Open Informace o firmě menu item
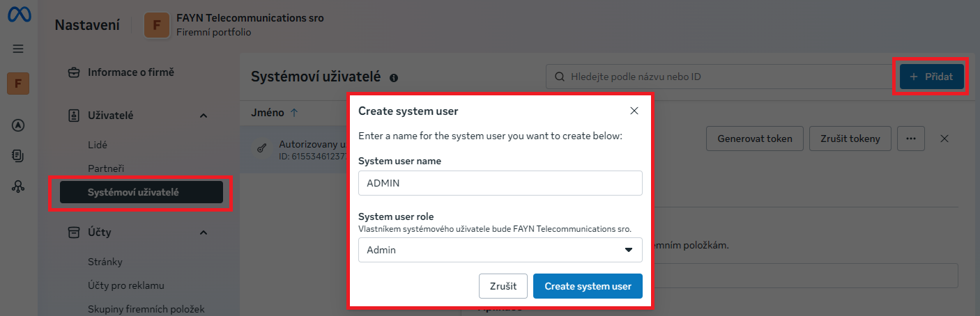Image resolution: width=980 pixels, height=316 pixels. coord(130,72)
